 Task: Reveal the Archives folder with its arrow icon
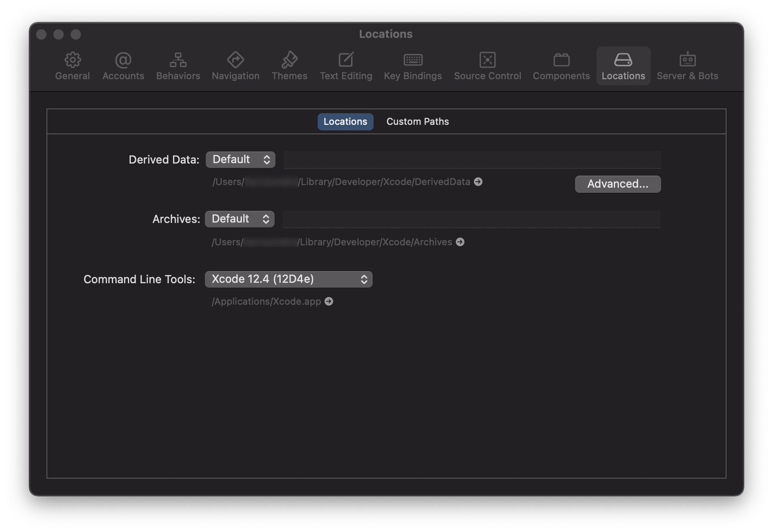point(460,242)
